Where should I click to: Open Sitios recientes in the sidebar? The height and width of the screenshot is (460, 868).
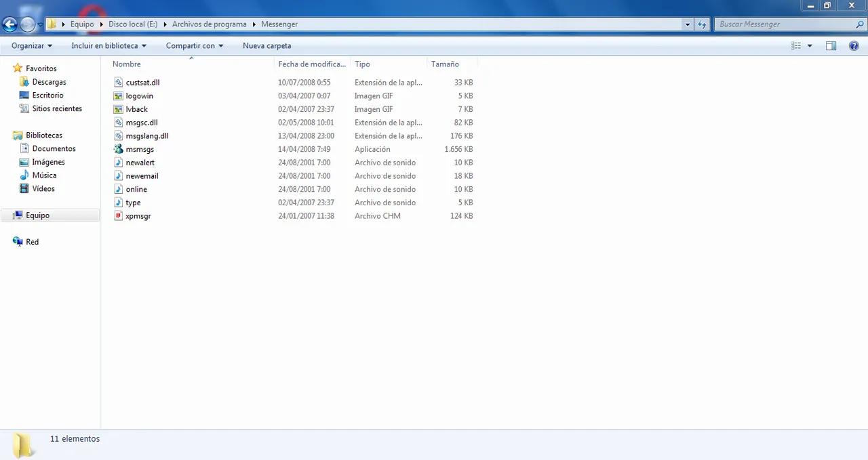click(x=57, y=108)
